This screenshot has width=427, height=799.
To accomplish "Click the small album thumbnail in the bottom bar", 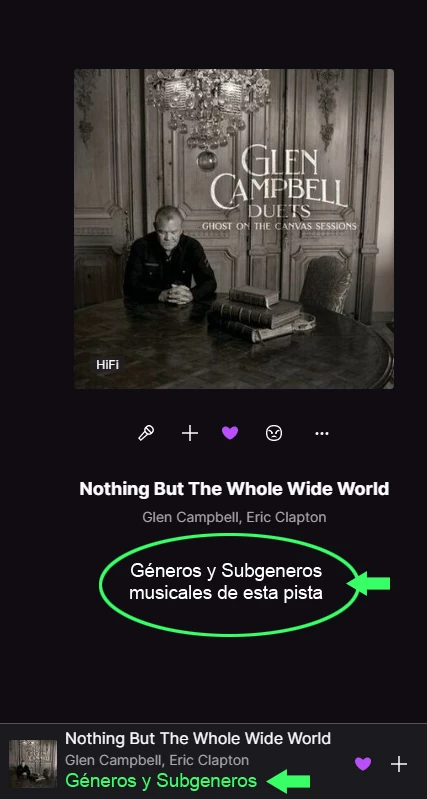I will [x=33, y=763].
